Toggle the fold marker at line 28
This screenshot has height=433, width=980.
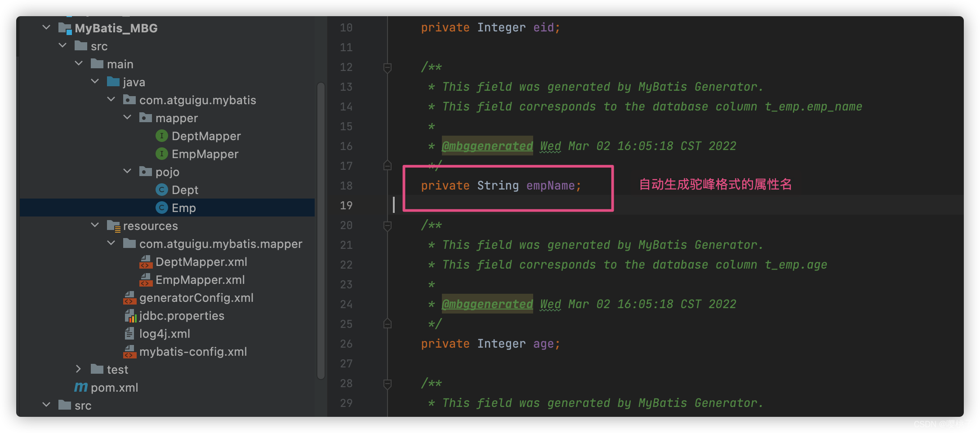(x=387, y=384)
